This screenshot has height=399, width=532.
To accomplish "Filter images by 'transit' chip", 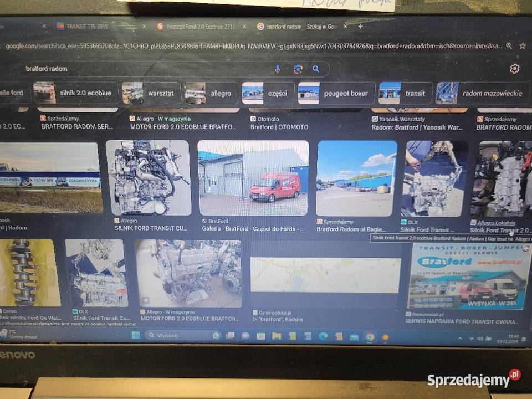I will click(x=406, y=93).
